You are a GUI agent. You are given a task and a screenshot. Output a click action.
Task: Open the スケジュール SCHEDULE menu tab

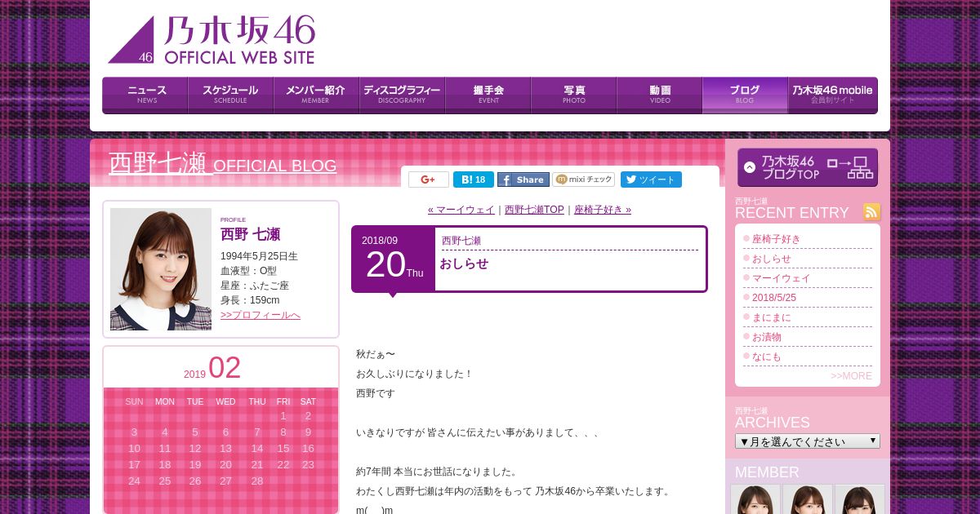click(x=230, y=95)
